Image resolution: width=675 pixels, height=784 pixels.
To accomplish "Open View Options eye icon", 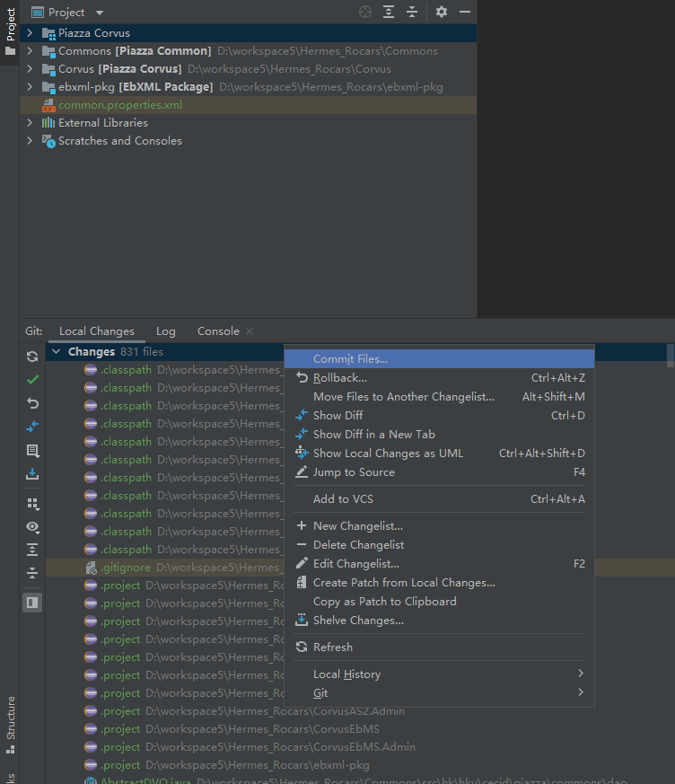I will coord(32,526).
